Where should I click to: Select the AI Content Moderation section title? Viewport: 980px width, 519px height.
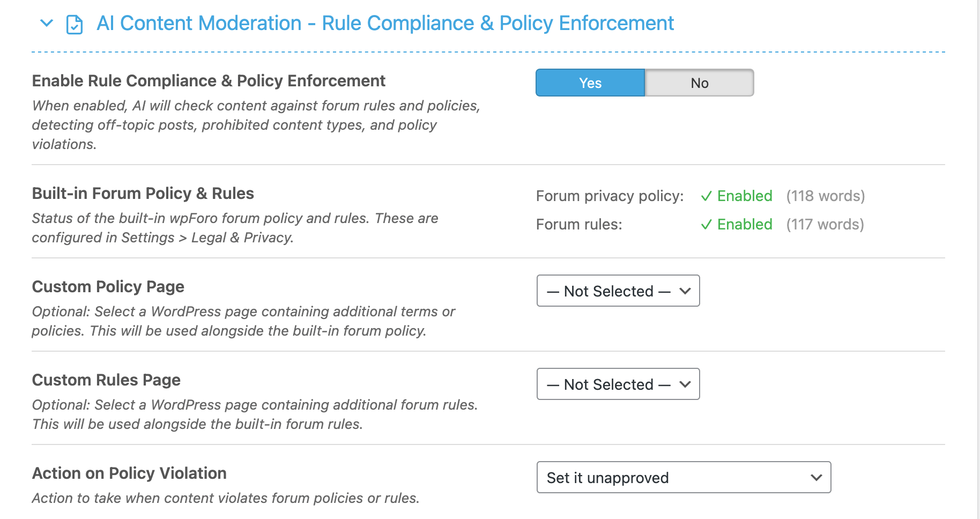click(384, 23)
